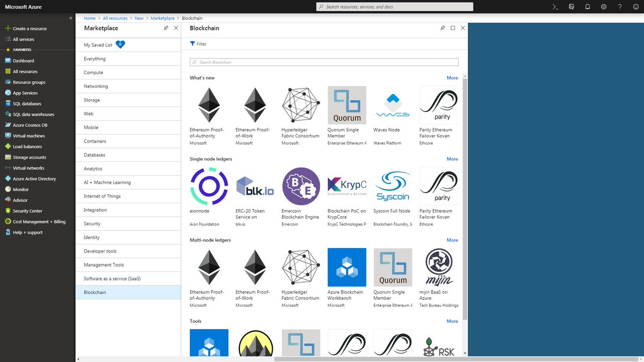Select the Waves Node offering
The width and height of the screenshot is (644, 362).
pos(393,116)
